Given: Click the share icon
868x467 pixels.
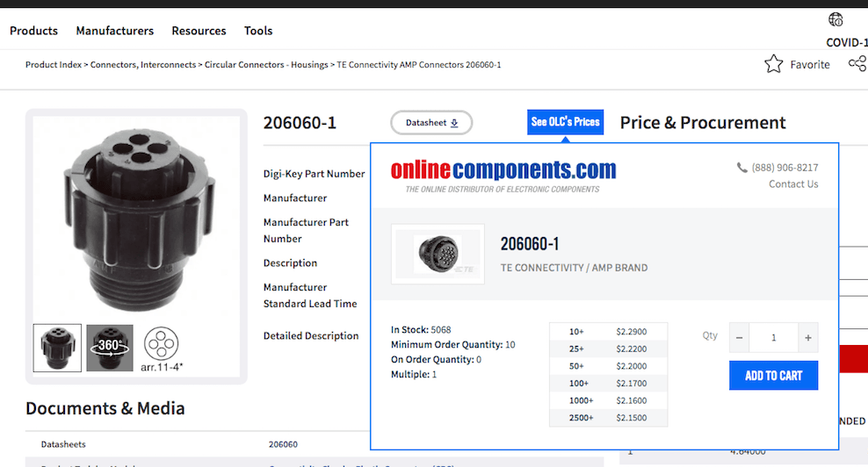Looking at the screenshot, I should click(857, 63).
